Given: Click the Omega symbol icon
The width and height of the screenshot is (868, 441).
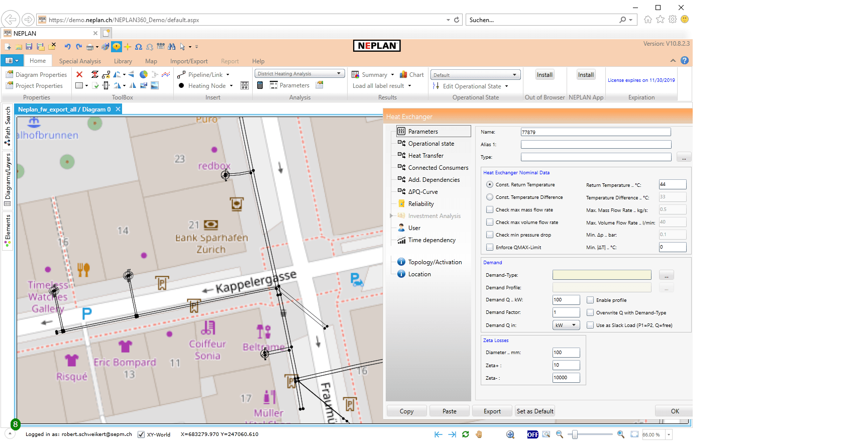Looking at the screenshot, I should [x=139, y=47].
